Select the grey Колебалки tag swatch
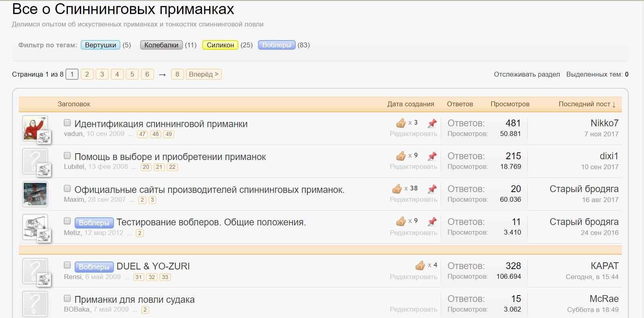The height and width of the screenshot is (318, 644). click(x=161, y=45)
